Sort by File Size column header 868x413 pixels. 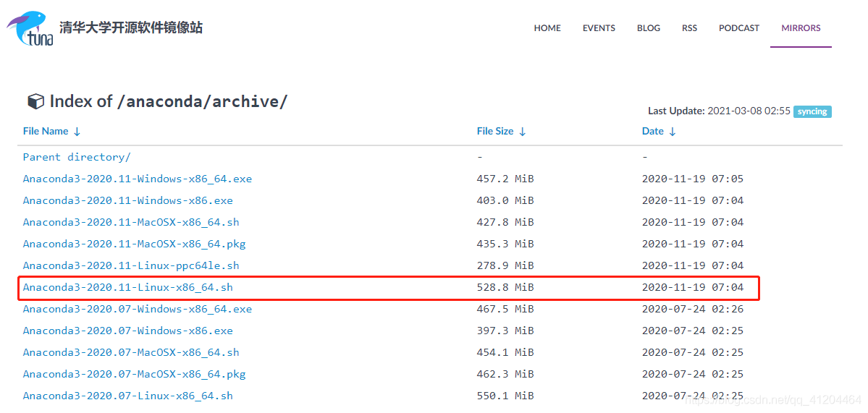pyautogui.click(x=501, y=132)
